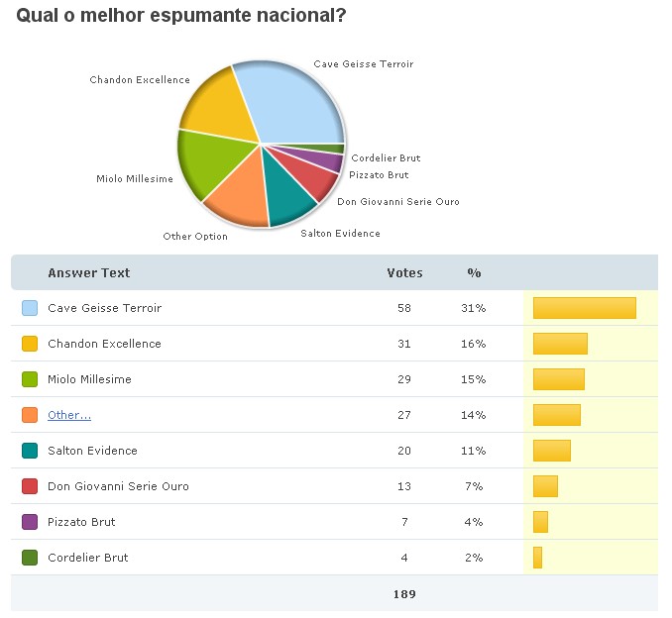Viewport: 672px width, 618px height.
Task: Click the "Cave Geisse Terroir" table row label
Action: click(105, 308)
